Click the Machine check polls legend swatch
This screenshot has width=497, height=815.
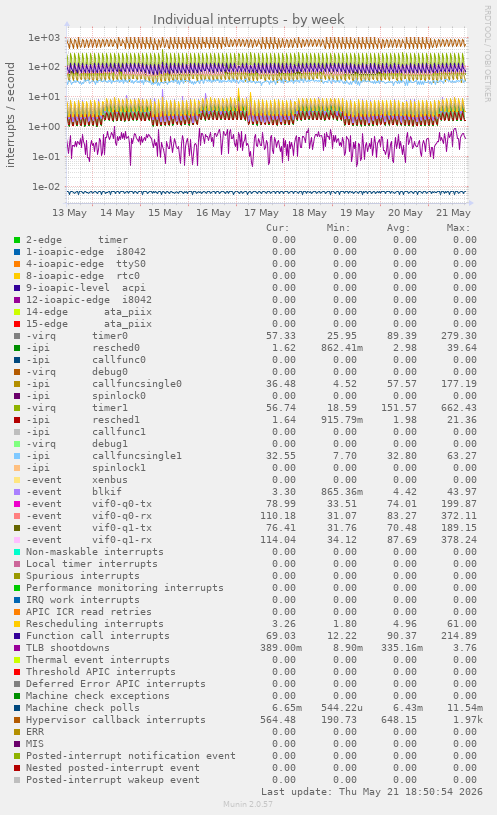(17, 708)
